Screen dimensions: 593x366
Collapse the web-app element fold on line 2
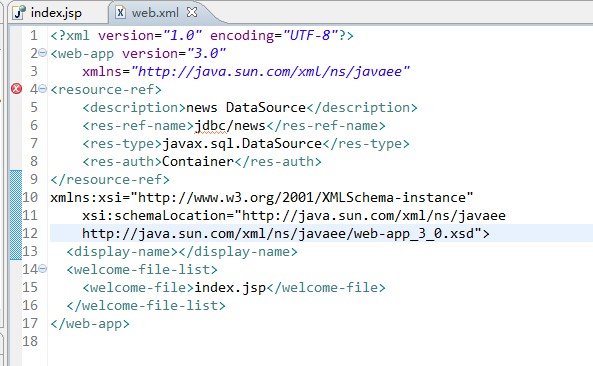coord(43,53)
